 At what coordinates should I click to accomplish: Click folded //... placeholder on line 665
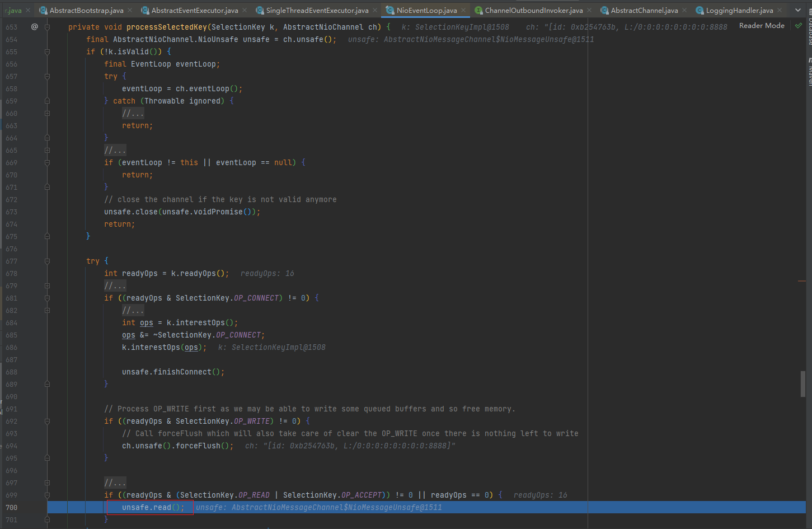[x=115, y=150]
